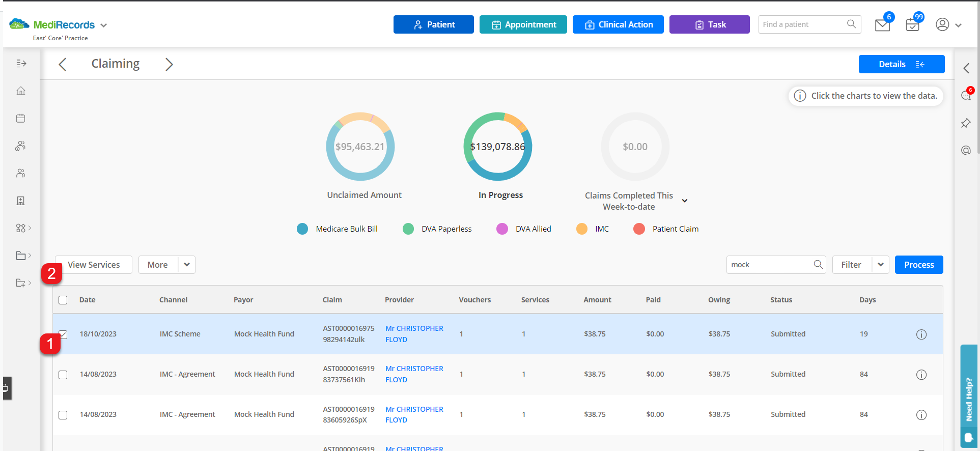980x451 pixels.
Task: Open the mail inbox icon with badge 6
Action: coord(882,25)
